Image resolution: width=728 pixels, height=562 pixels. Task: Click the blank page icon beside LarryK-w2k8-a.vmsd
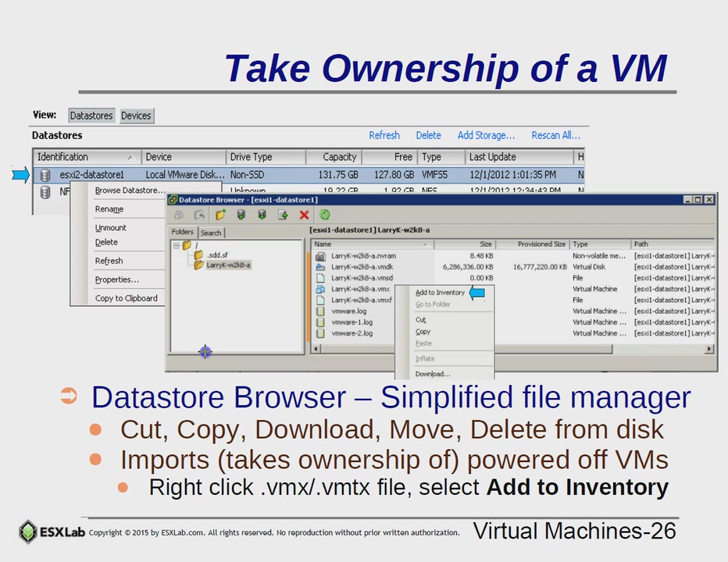[320, 278]
